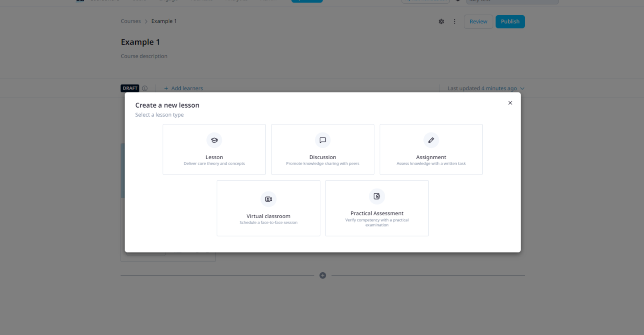Show info next to the DRAFT badge
The width and height of the screenshot is (644, 335).
click(x=145, y=88)
